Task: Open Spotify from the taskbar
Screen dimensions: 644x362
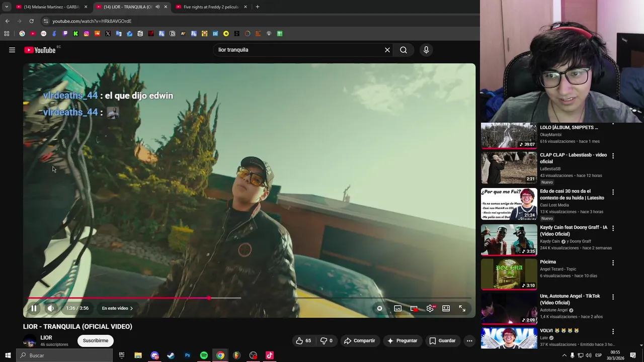Action: (x=204, y=355)
